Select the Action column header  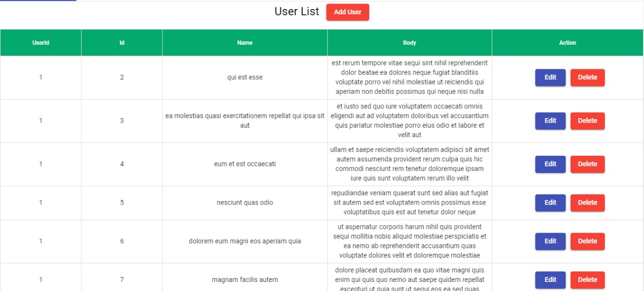(x=567, y=43)
